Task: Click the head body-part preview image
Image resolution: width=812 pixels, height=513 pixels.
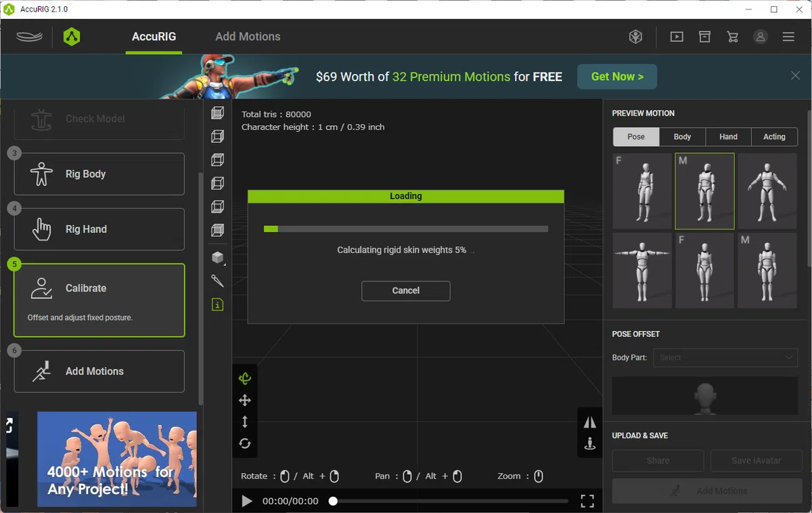Action: 705,396
